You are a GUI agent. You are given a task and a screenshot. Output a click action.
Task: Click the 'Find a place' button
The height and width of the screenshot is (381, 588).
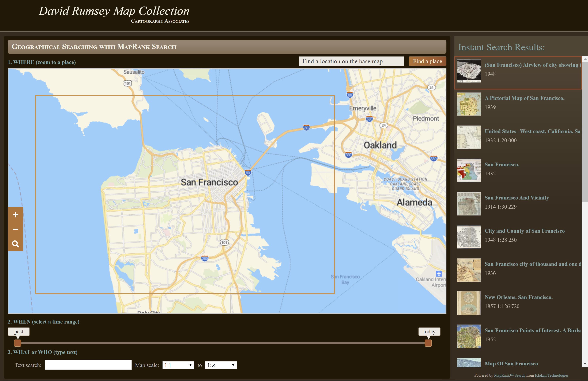(x=427, y=61)
